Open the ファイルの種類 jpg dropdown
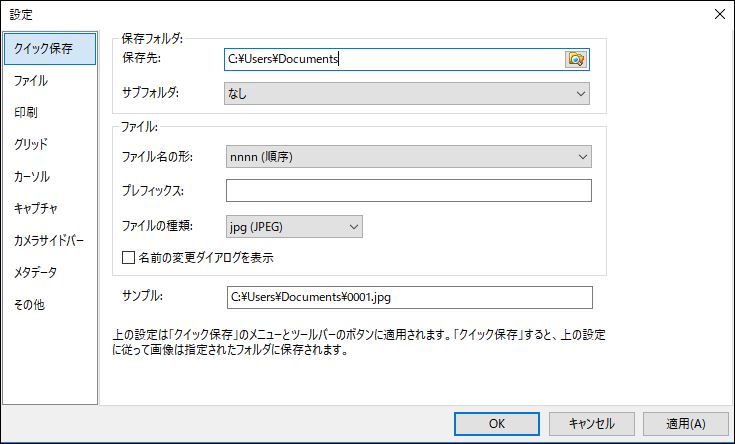Screen dimensions: 735x444 (x=294, y=227)
